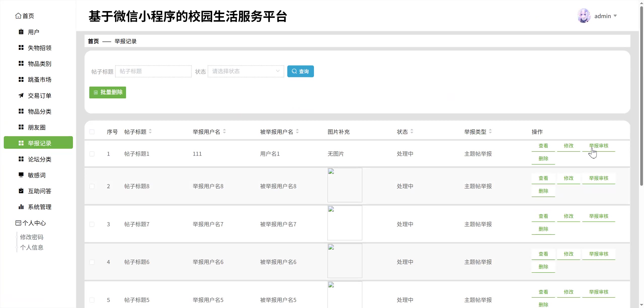
Task: Sort table by 举报类型 column arrows
Action: point(490,131)
